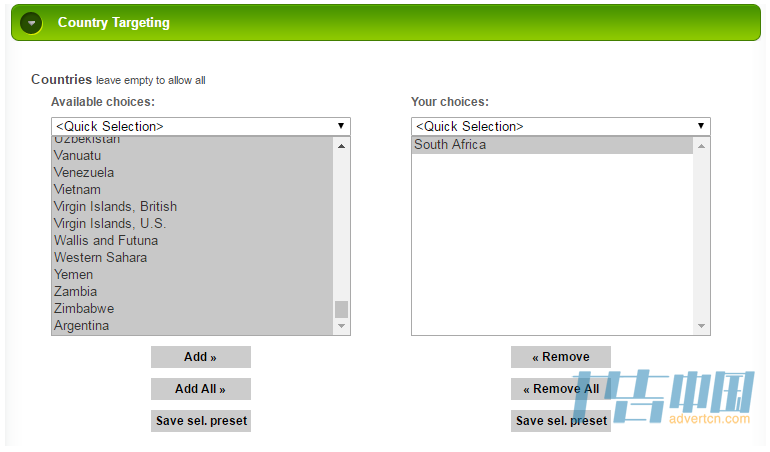Image resolution: width=770 pixels, height=452 pixels.
Task: Open the Your choices Quick Selection dropdown
Action: click(561, 126)
